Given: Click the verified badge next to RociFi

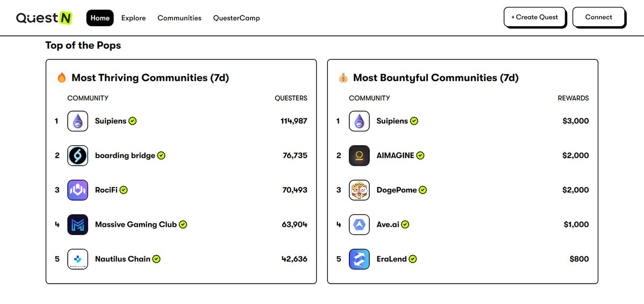Looking at the screenshot, I should click(x=123, y=190).
